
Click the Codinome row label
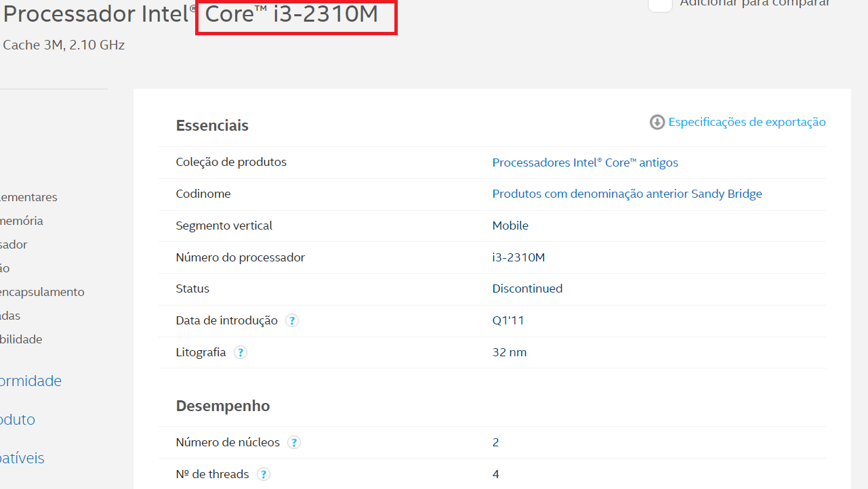tap(203, 194)
